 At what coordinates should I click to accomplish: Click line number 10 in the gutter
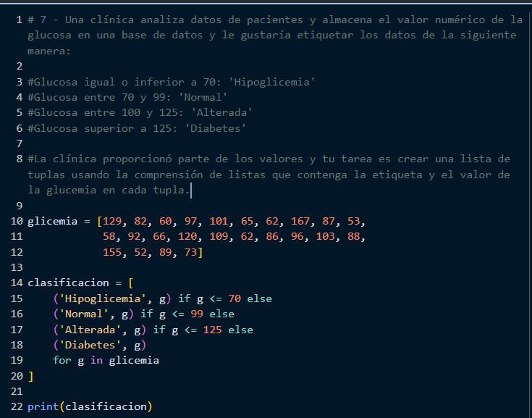click(17, 221)
